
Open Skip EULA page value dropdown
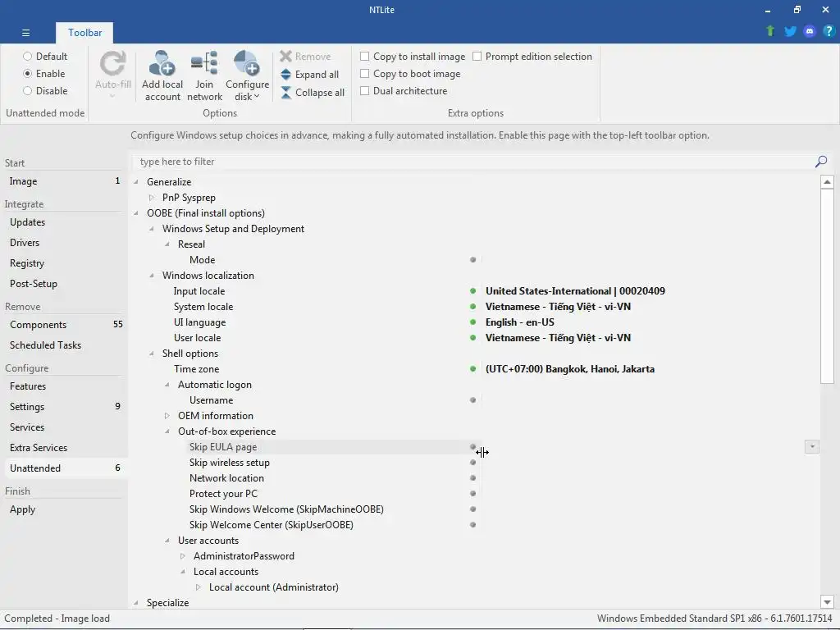click(x=811, y=447)
